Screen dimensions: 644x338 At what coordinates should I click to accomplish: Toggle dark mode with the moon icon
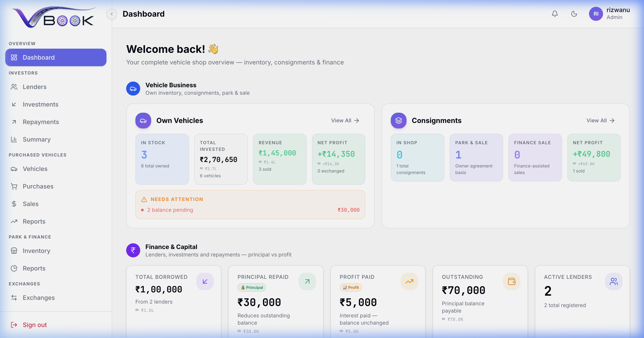coord(574,14)
